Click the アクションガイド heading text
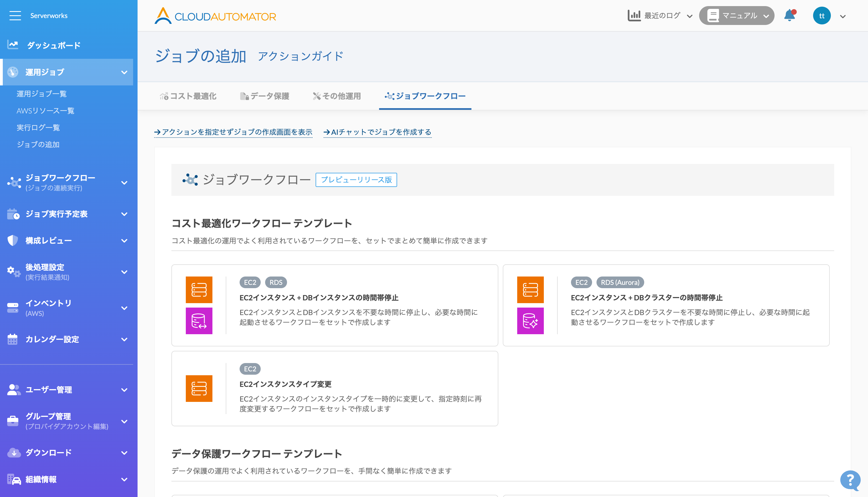The image size is (868, 497). pyautogui.click(x=300, y=56)
